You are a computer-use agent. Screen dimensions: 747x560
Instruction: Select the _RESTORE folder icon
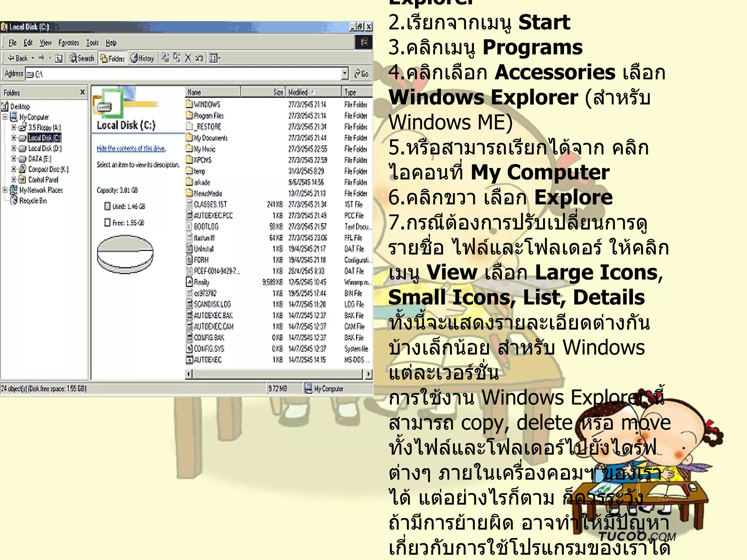coord(189,127)
